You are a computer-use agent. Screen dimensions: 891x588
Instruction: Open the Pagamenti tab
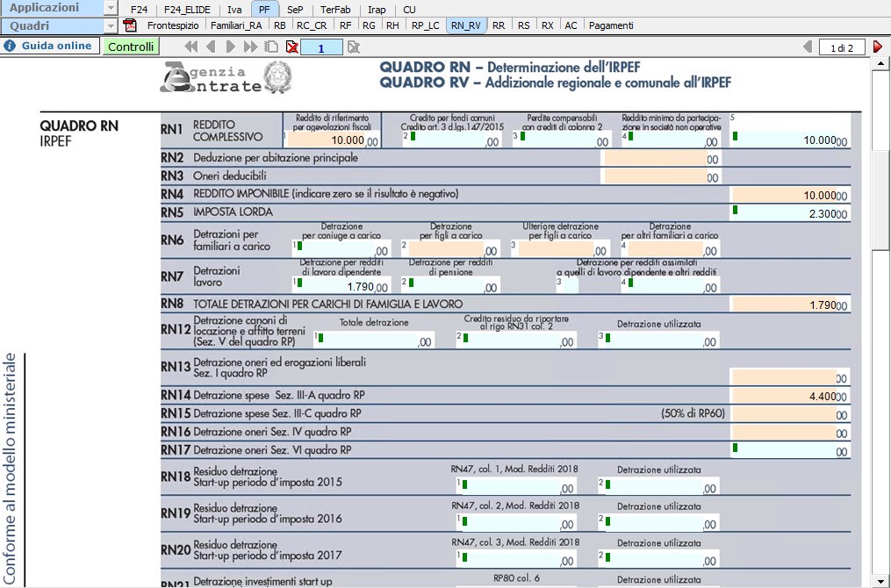(x=611, y=25)
